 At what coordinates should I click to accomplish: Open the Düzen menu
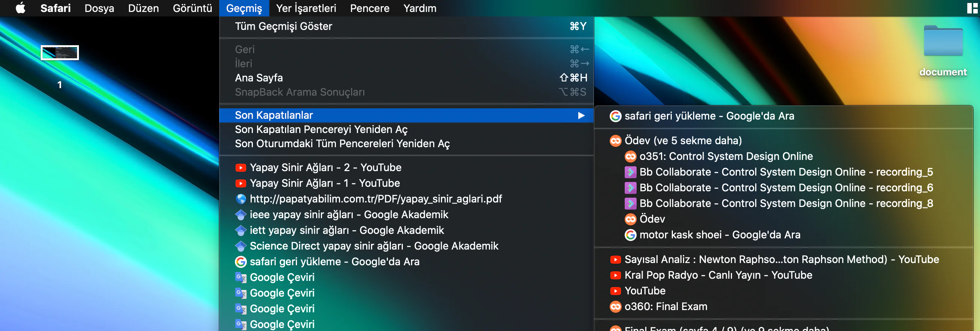click(143, 8)
